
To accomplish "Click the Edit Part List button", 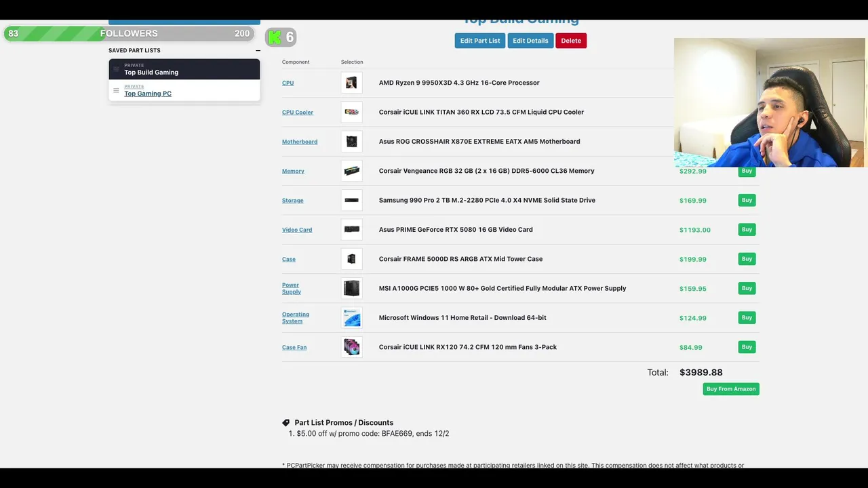I will pyautogui.click(x=480, y=41).
